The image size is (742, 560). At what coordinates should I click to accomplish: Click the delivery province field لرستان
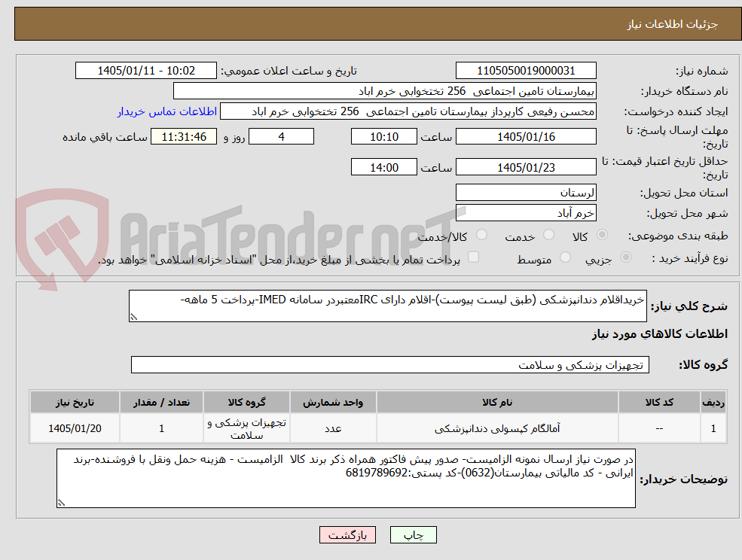click(x=526, y=193)
